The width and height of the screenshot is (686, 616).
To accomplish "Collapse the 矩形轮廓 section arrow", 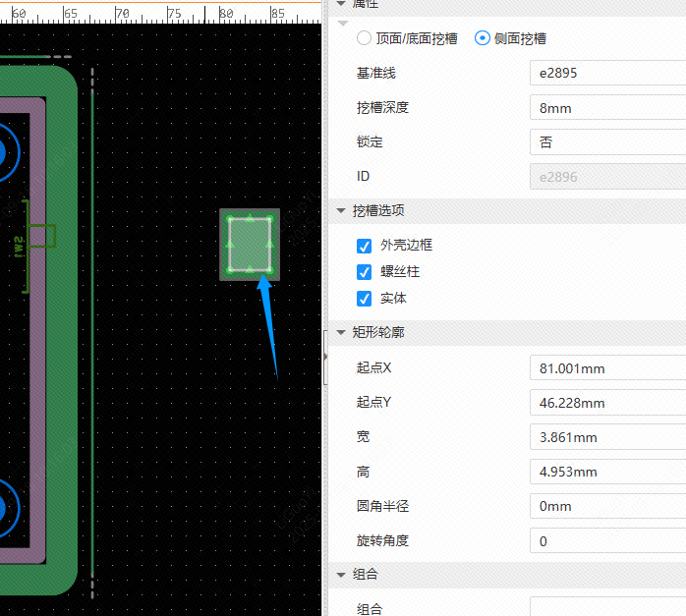I will [342, 332].
